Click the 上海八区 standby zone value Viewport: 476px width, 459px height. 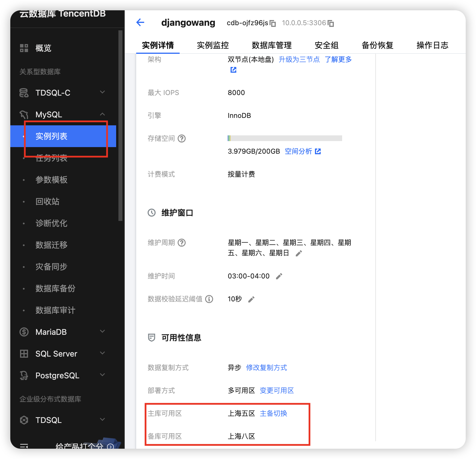click(x=241, y=436)
